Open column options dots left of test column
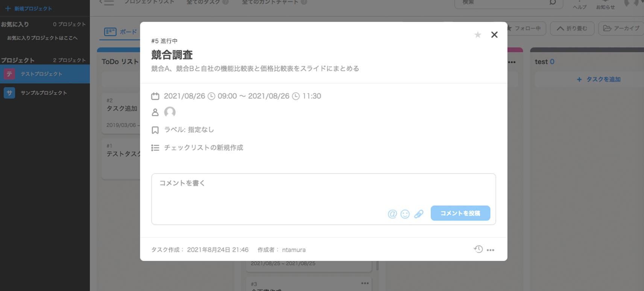644x291 pixels. click(512, 62)
